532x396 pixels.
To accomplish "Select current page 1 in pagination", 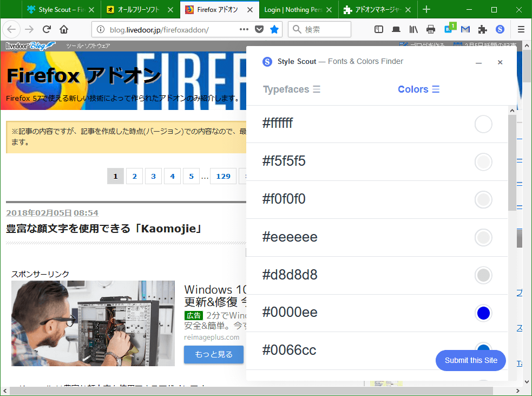I will 115,176.
